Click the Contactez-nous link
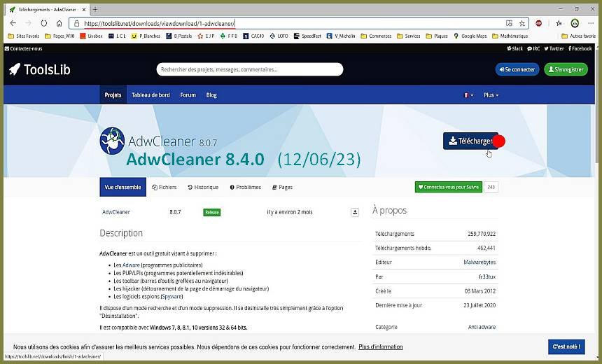 click(x=23, y=48)
